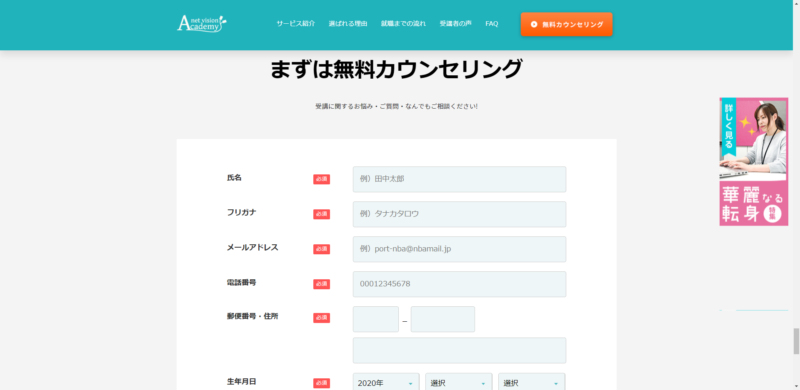Click the 氏名 field label

(x=234, y=178)
